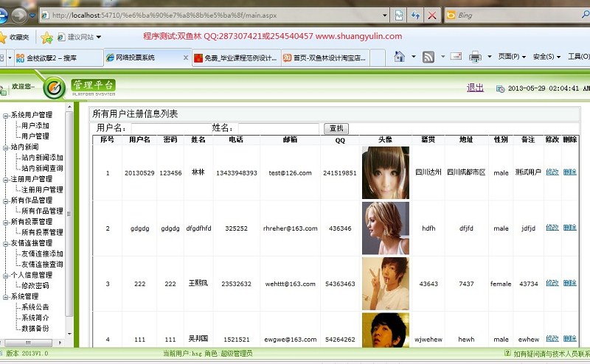The height and width of the screenshot is (364, 590).
Task: Collapse the 系统管理 tree node
Action: point(6,298)
